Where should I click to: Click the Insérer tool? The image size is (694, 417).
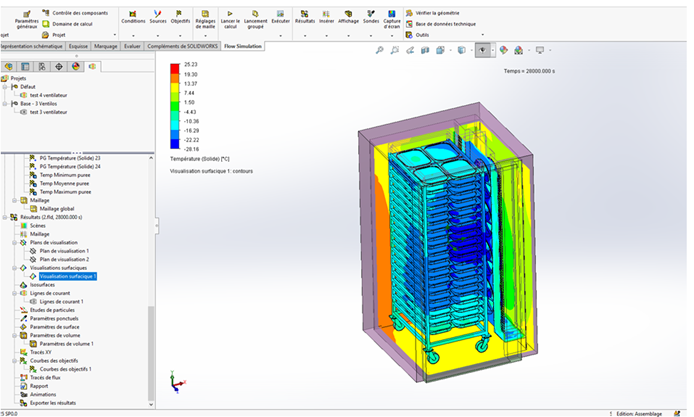[x=326, y=17]
